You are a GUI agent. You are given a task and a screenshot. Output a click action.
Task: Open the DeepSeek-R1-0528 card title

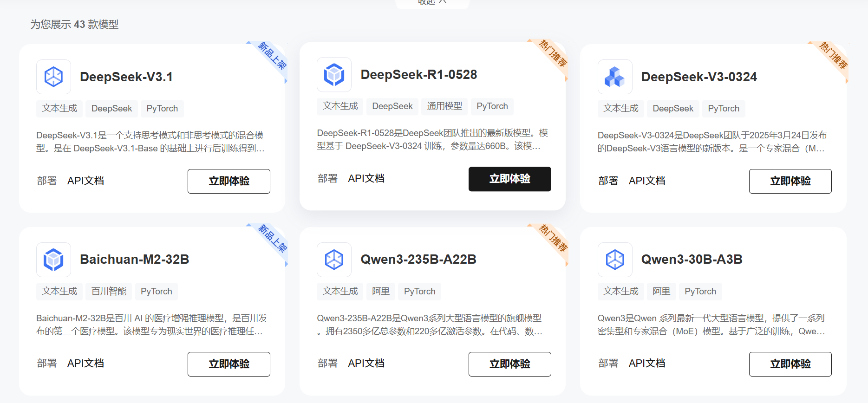(419, 74)
